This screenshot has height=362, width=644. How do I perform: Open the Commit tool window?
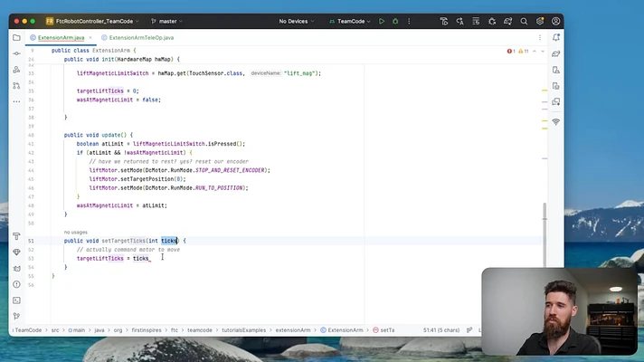(16, 53)
